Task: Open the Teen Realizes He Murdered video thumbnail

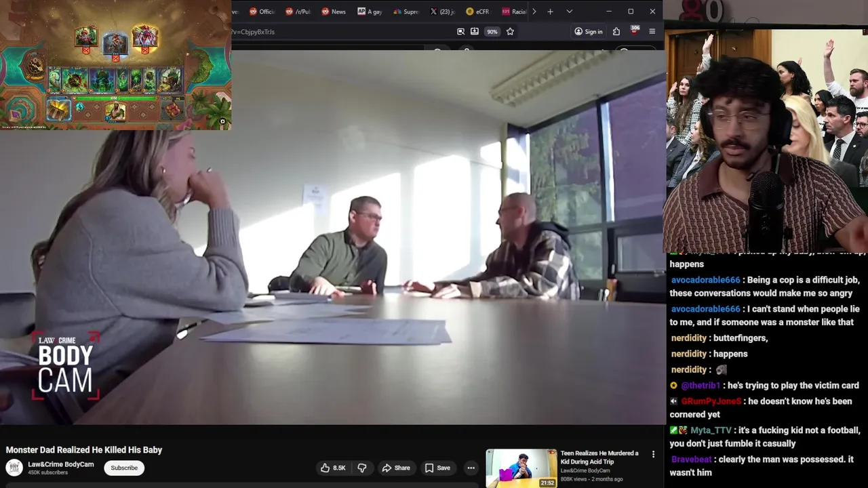Action: pos(521,468)
